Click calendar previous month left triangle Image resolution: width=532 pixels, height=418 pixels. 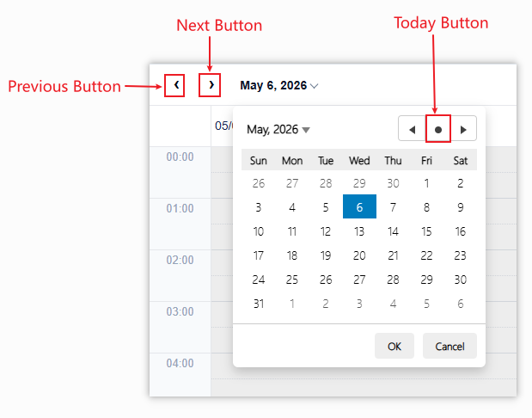pyautogui.click(x=413, y=129)
